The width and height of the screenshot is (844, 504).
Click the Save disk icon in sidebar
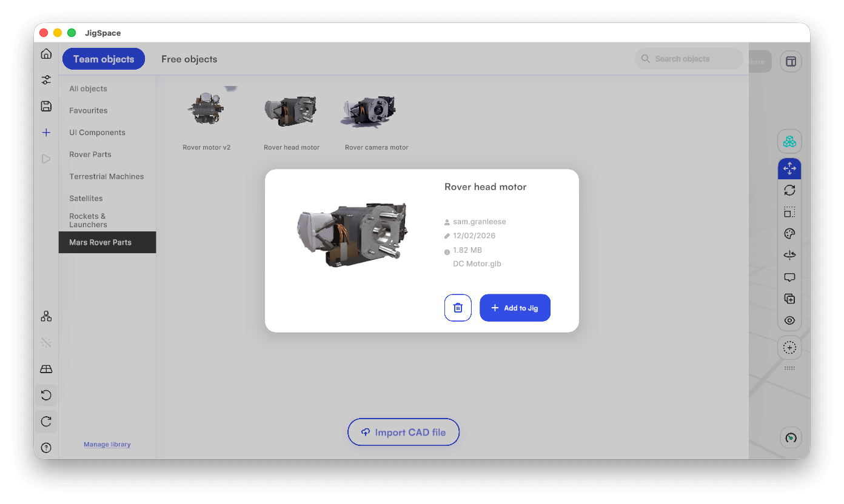coord(46,107)
